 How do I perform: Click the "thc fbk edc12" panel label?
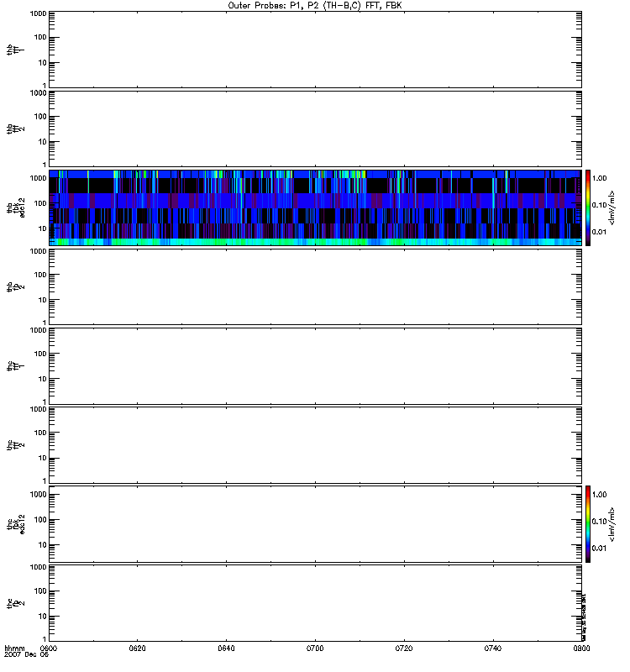tap(15, 523)
